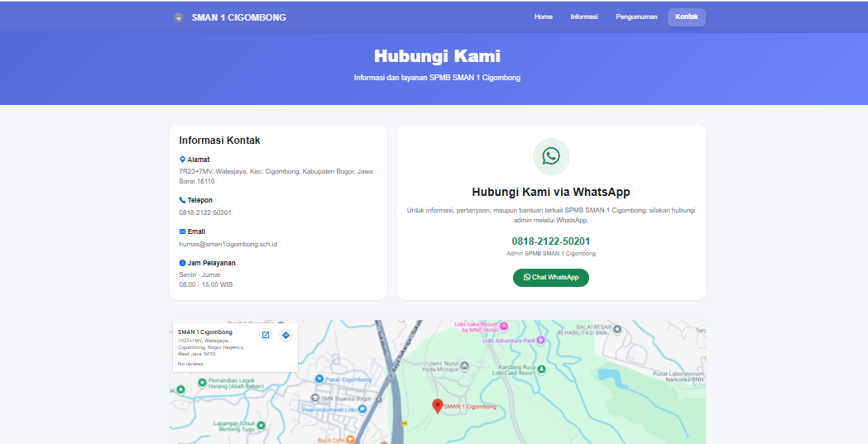868x444 pixels.
Task: Click the Senin - Jumat service days text
Action: [x=199, y=275]
